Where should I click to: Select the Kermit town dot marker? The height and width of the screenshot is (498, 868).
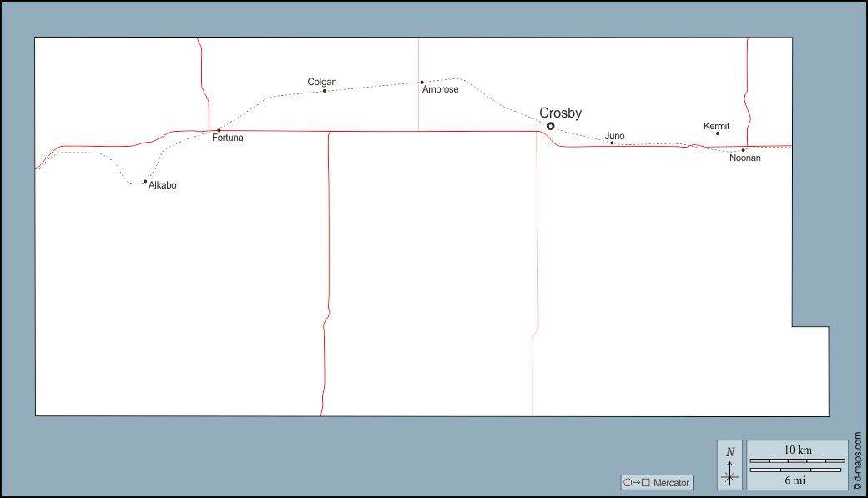pyautogui.click(x=718, y=133)
